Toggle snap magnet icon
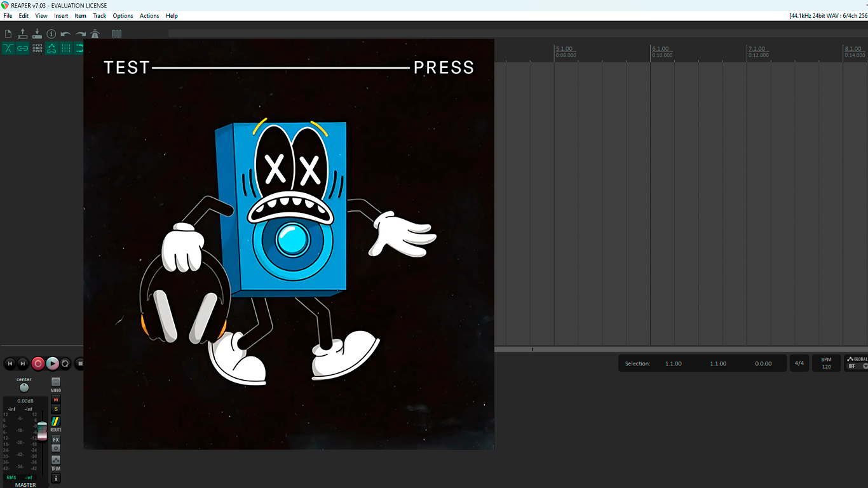Viewport: 868px width, 488px height. tap(79, 48)
